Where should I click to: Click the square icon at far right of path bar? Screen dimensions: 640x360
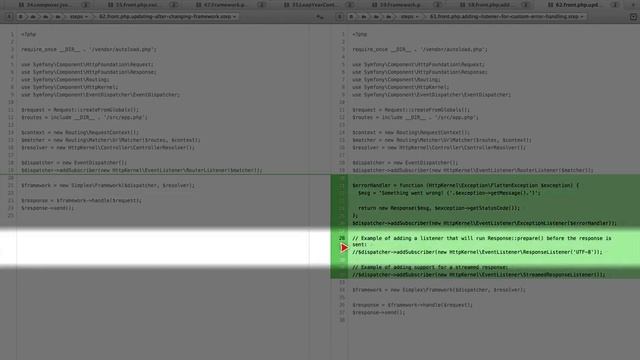point(633,17)
